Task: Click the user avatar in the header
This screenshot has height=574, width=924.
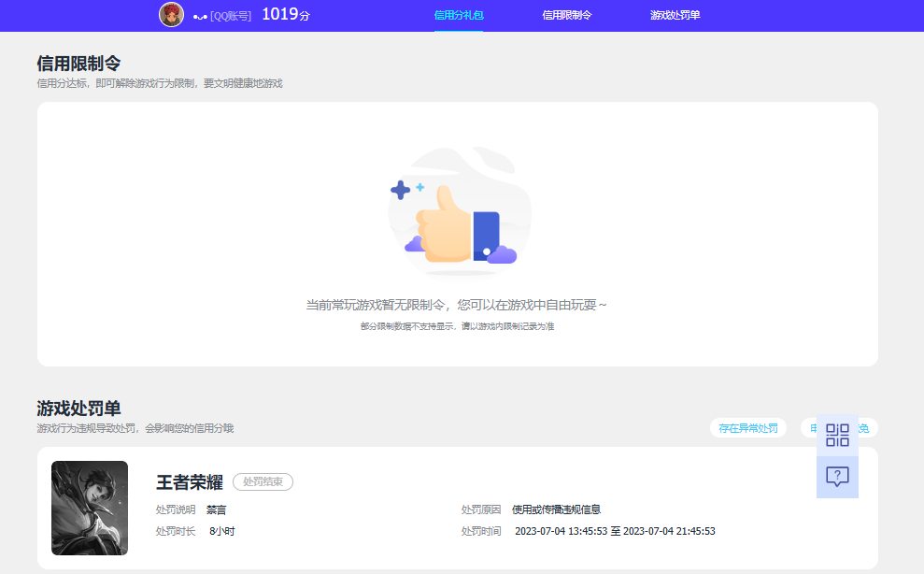Action: click(172, 15)
